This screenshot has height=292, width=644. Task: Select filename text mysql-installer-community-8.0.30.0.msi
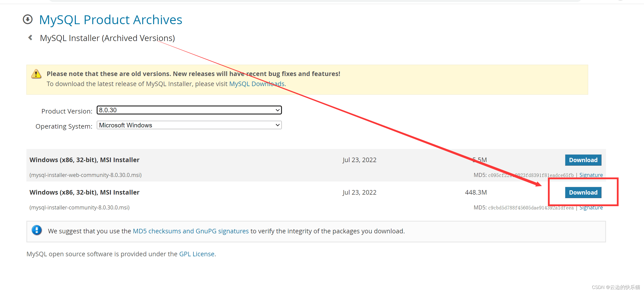click(79, 207)
